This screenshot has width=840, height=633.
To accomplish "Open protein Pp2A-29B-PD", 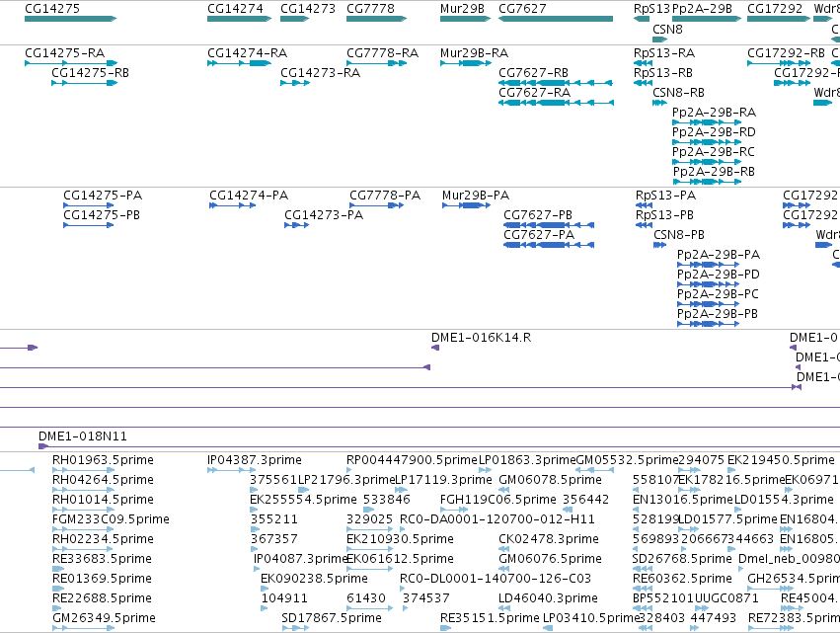I will (719, 275).
